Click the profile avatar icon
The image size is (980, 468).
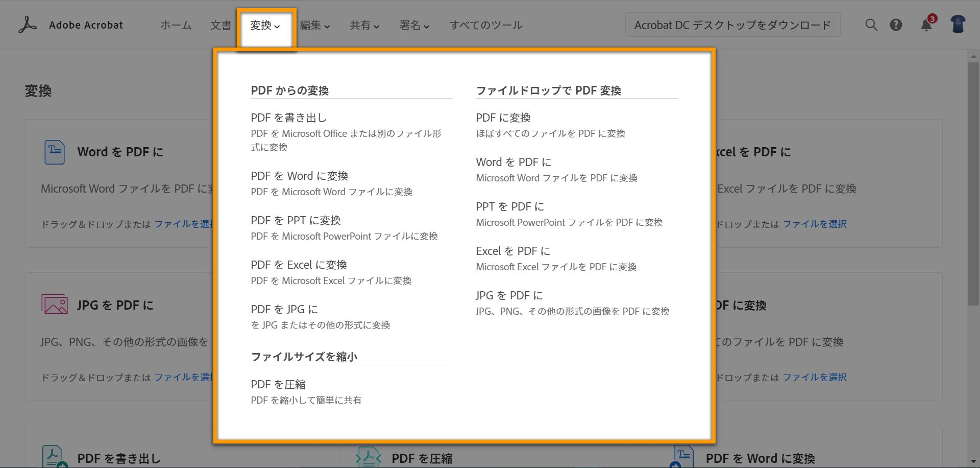pyautogui.click(x=958, y=24)
